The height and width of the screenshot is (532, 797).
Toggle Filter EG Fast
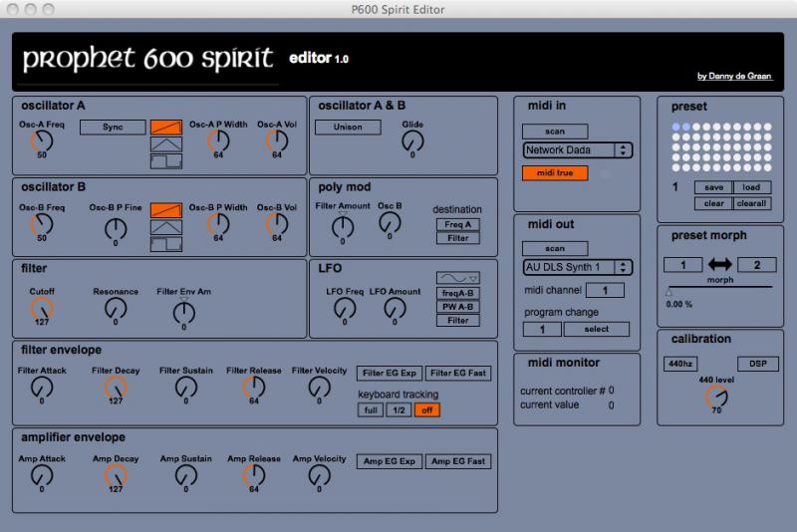[458, 373]
